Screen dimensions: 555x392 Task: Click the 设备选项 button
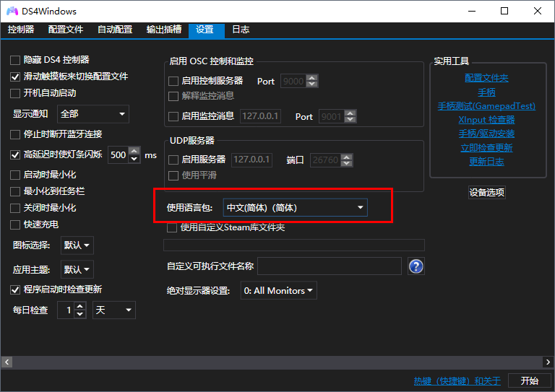486,192
